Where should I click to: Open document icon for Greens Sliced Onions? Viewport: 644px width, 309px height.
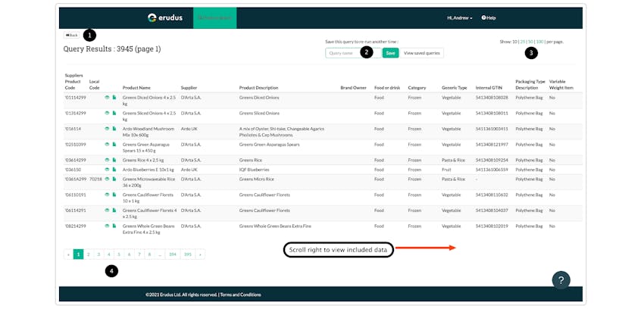[114, 113]
